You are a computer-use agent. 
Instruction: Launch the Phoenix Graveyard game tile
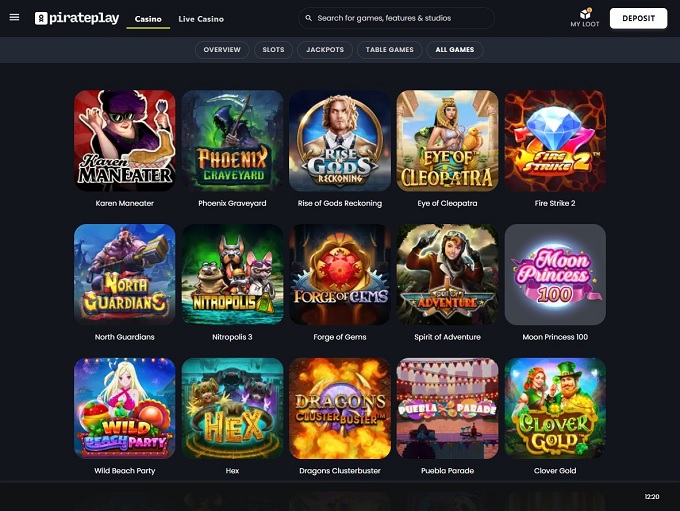coord(232,141)
